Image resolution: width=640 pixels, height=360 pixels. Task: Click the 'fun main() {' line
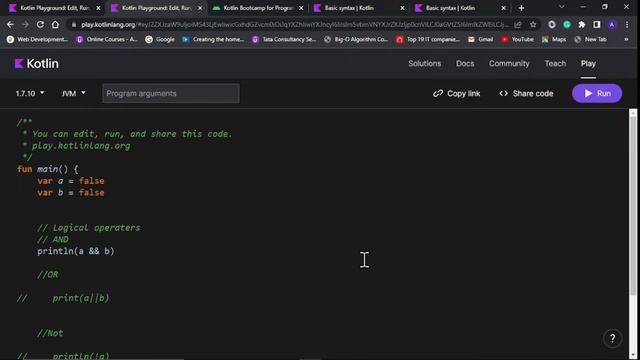pos(47,169)
